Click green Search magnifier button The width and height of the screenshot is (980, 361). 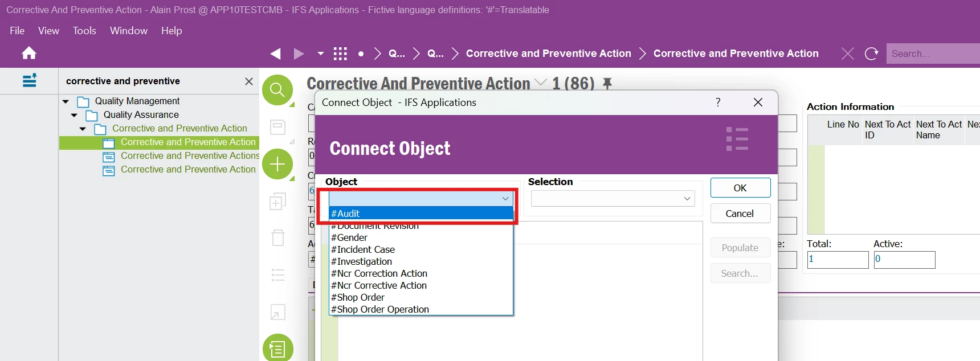tap(277, 90)
